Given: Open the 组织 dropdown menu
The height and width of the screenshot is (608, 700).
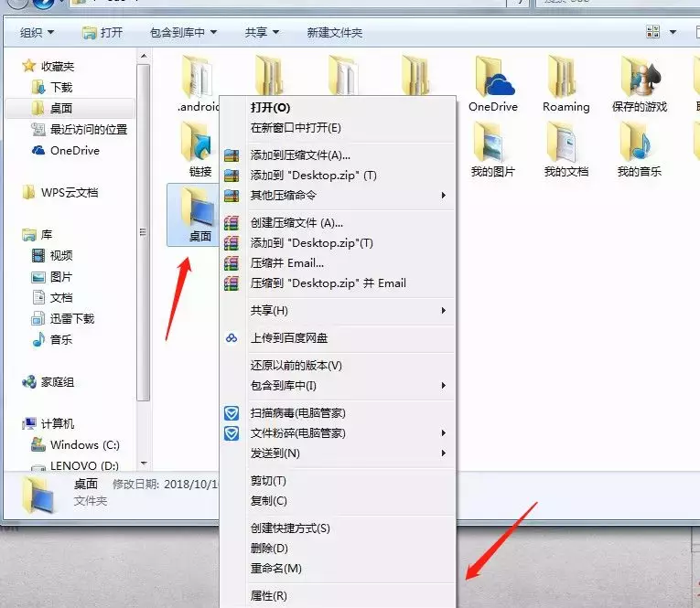Looking at the screenshot, I should point(37,32).
